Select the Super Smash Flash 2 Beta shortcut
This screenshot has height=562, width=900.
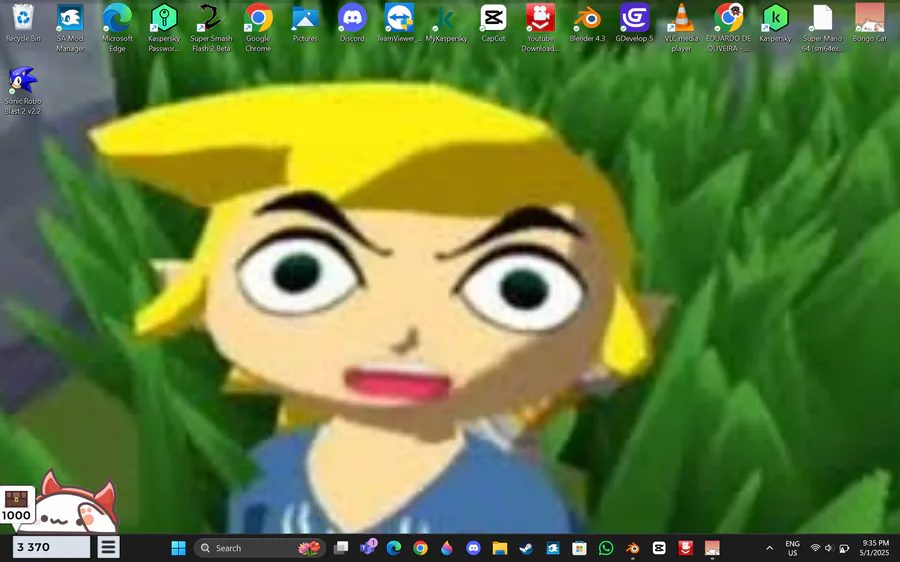[x=211, y=28]
